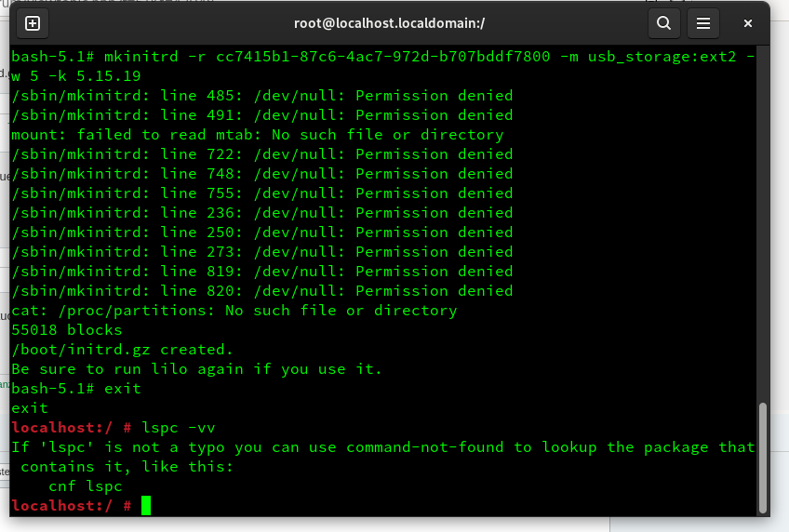The image size is (789, 532).
Task: Click the 'line 485' permission denied message
Action: pos(262,96)
